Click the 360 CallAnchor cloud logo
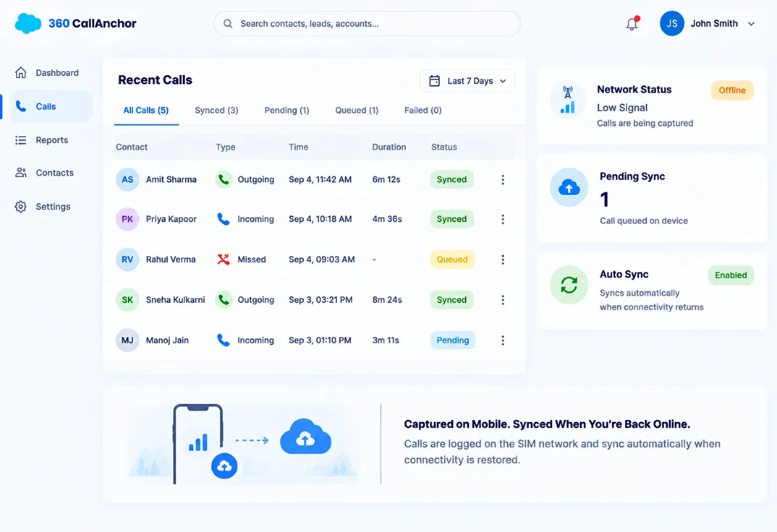777x532 pixels. (27, 23)
